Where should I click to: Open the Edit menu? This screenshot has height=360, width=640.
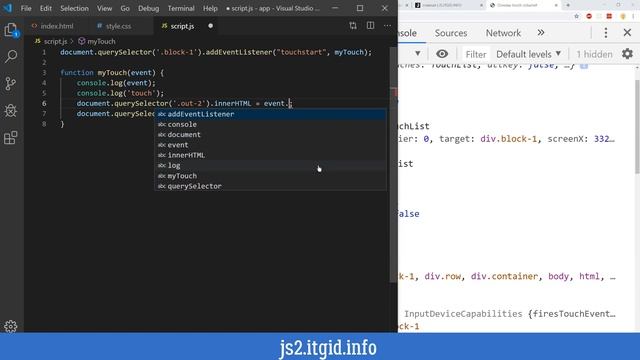pos(46,8)
